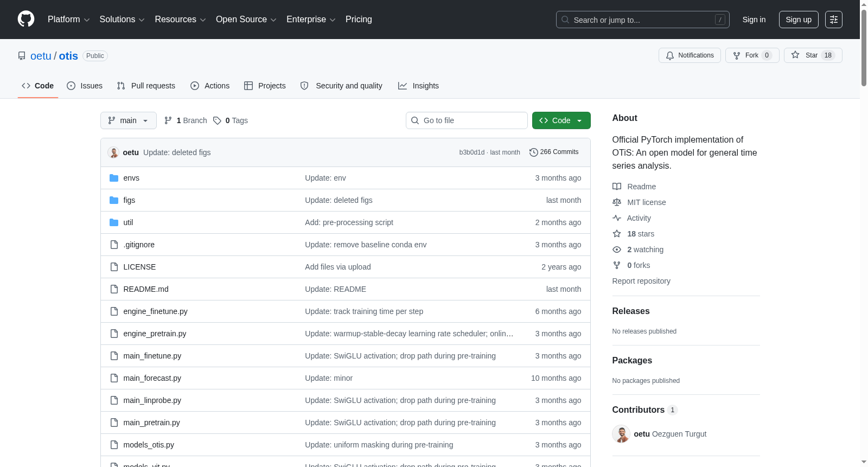
Task: Open the figs folder
Action: pyautogui.click(x=129, y=200)
